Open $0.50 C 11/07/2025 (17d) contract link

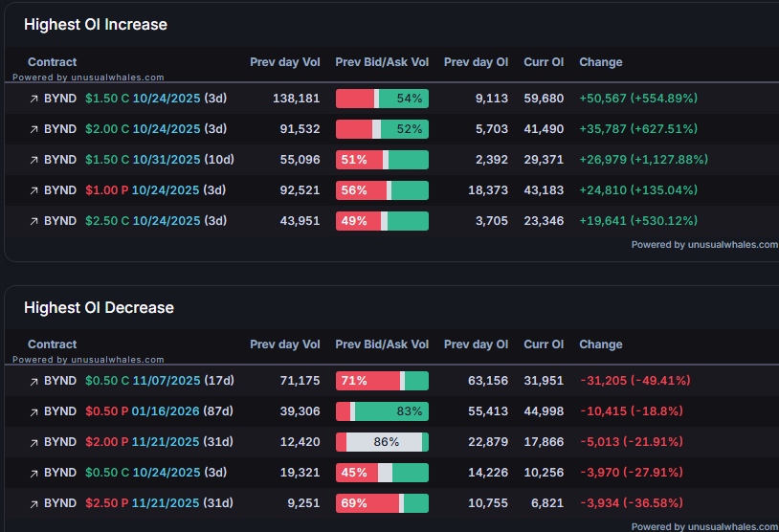pyautogui.click(x=160, y=381)
